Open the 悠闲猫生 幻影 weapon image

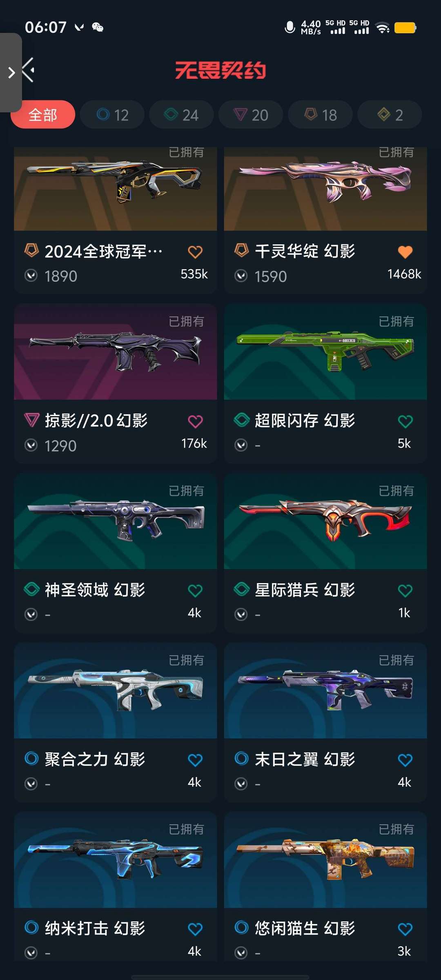point(325,860)
